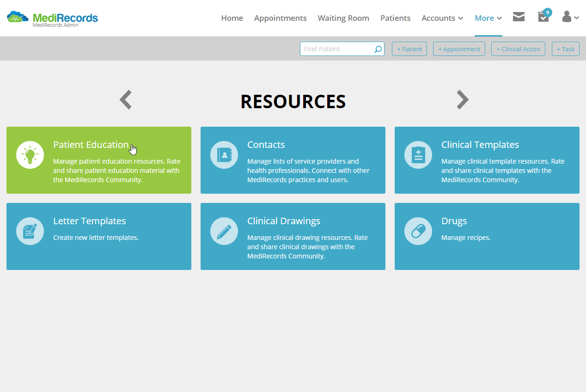The height and width of the screenshot is (392, 586).
Task: Open the Letter Templates title link
Action: [90, 221]
